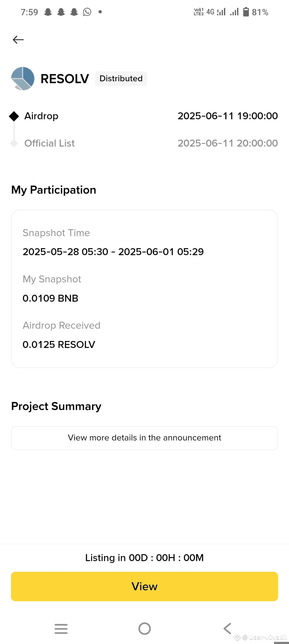The image size is (289, 644).
Task: Tap the back arrow at top
Action: pos(18,40)
